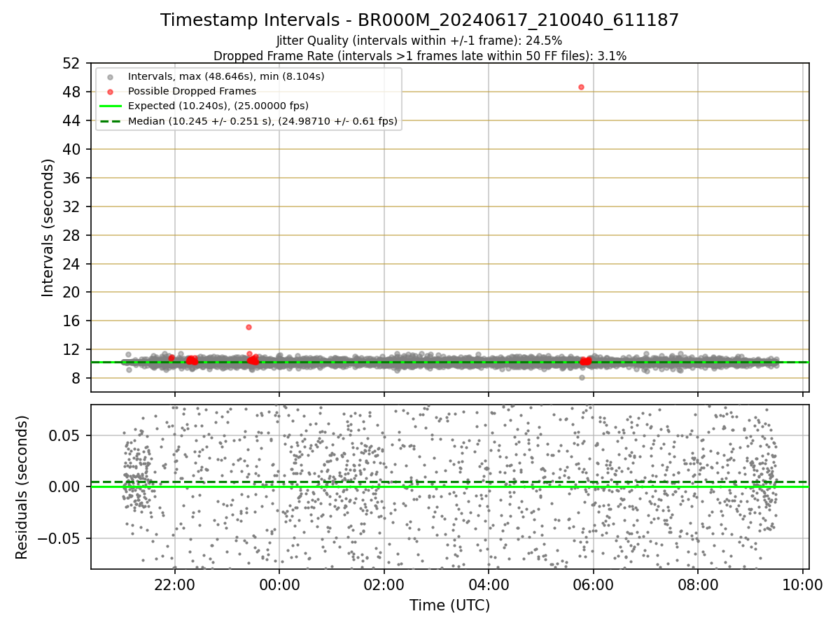
Task: Click the Residuals (seconds) y-axis label
Action: point(22,487)
